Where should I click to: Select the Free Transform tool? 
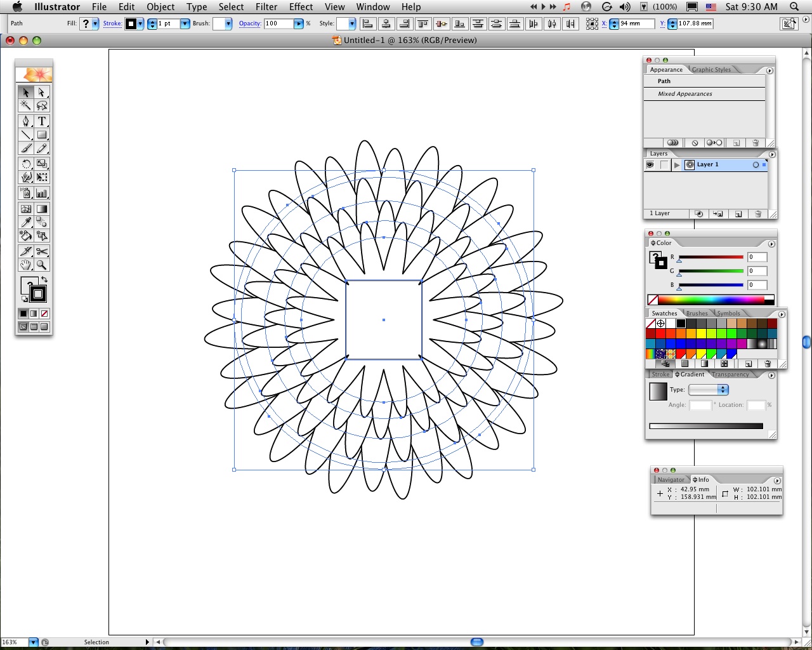[x=42, y=177]
